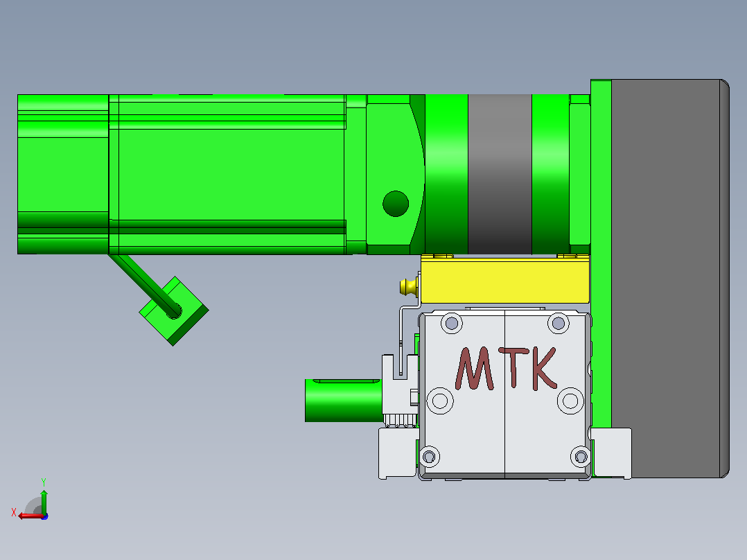Click the large dark gray plate on the right
The width and height of the screenshot is (747, 560).
pos(670,279)
